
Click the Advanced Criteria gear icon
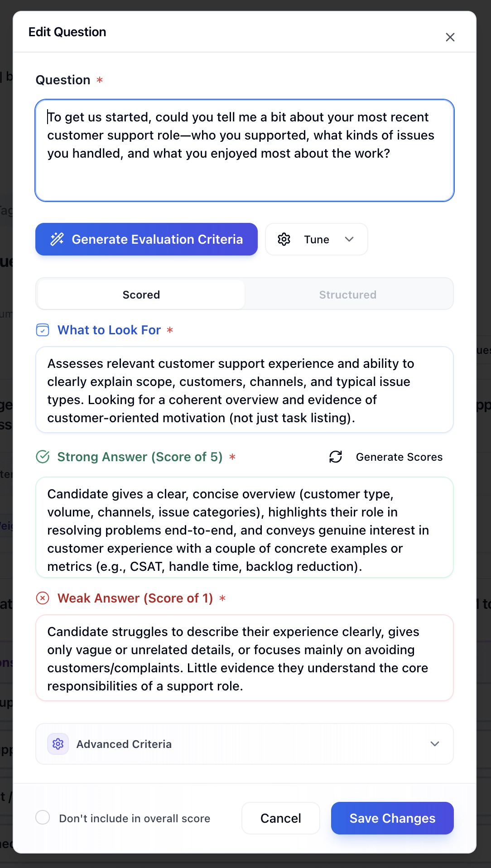58,744
